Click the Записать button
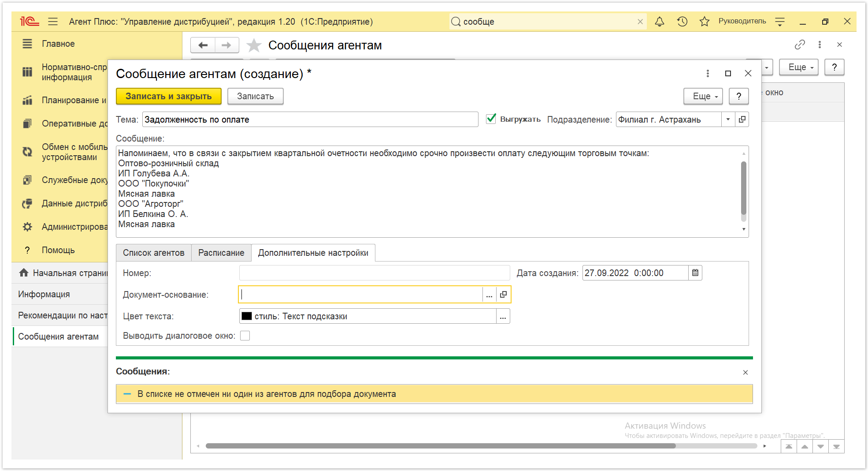Screen dimensions: 868x471 pyautogui.click(x=256, y=96)
